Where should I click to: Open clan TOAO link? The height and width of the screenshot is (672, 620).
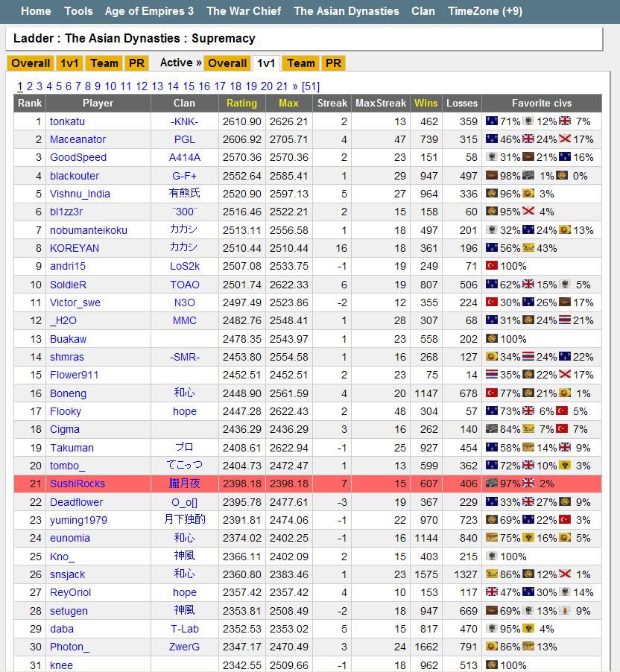tap(184, 285)
